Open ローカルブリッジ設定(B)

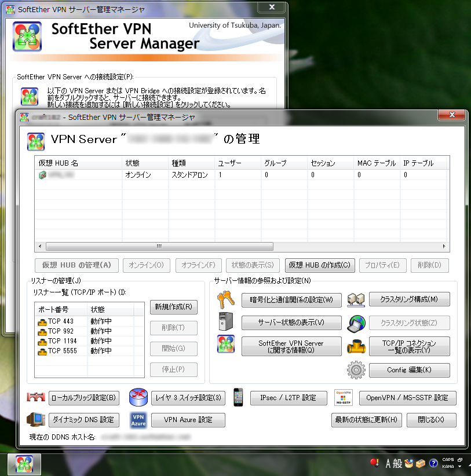(84, 398)
